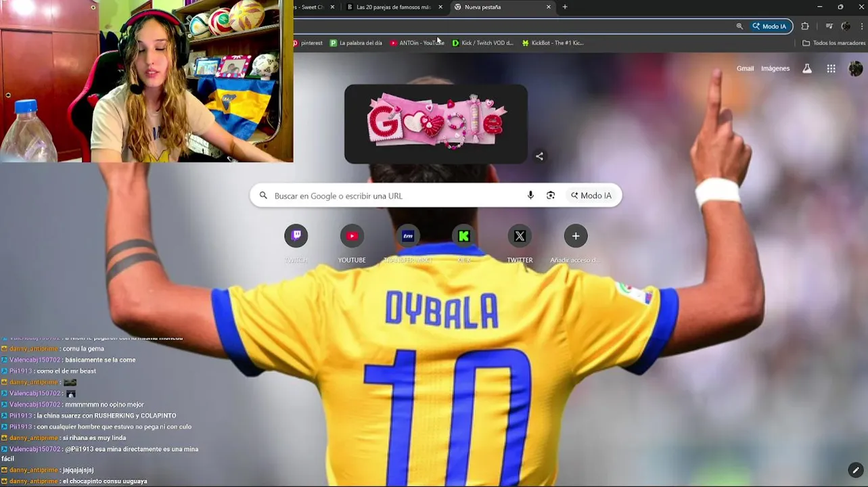The width and height of the screenshot is (868, 487).
Task: Open the YouTube shortcut icon
Action: click(x=352, y=236)
